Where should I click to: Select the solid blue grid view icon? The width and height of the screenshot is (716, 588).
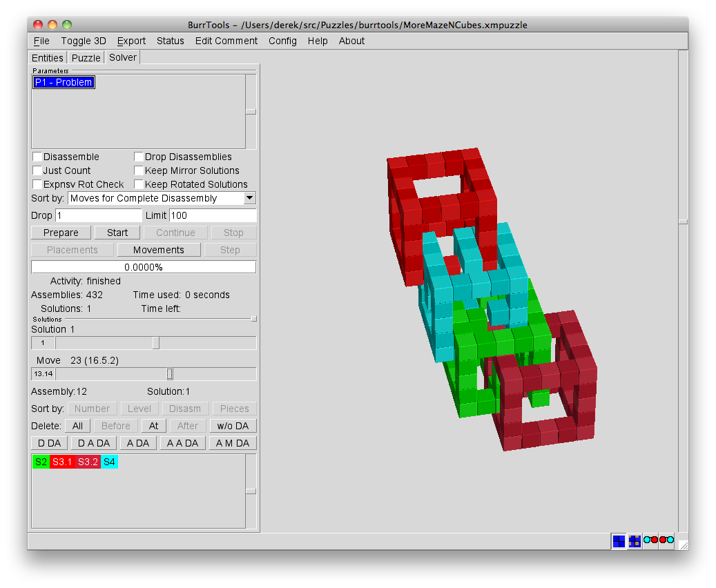pos(619,540)
